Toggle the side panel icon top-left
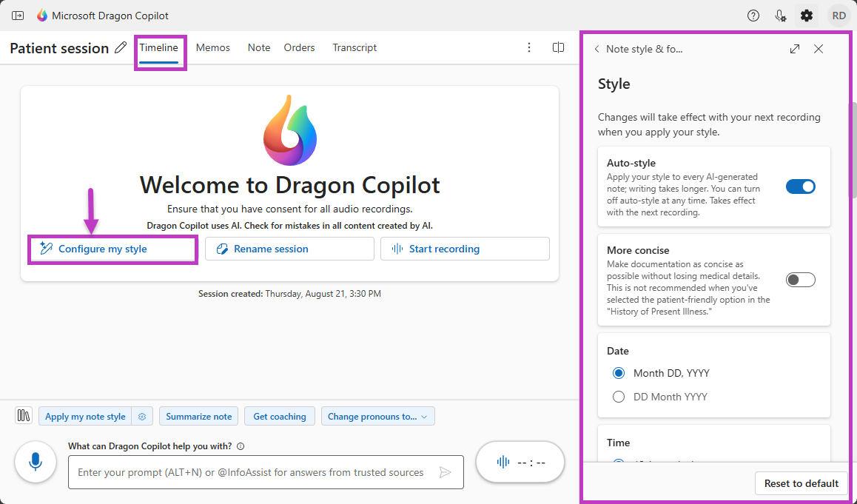 pyautogui.click(x=18, y=15)
